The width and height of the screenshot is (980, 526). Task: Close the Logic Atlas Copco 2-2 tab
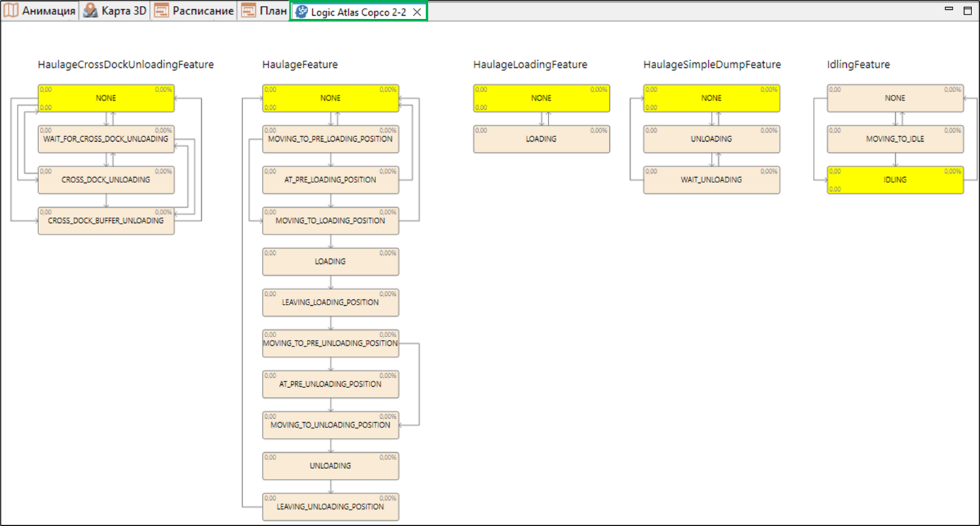click(x=417, y=12)
